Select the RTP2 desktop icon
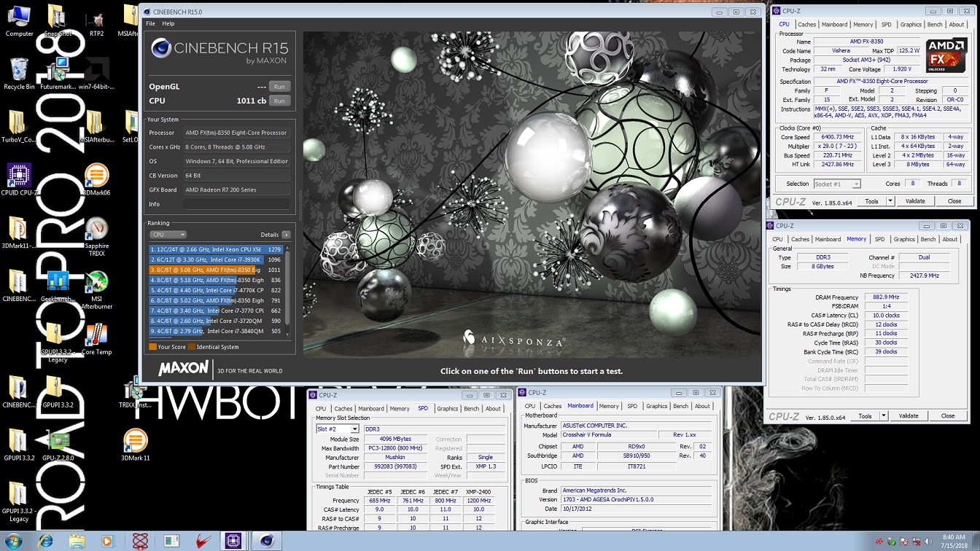Viewport: 980px width, 551px height. tap(96, 20)
